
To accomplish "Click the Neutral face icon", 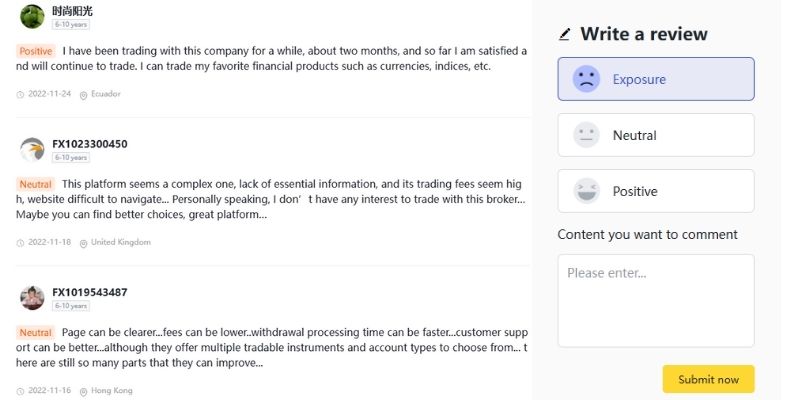I will [x=586, y=135].
